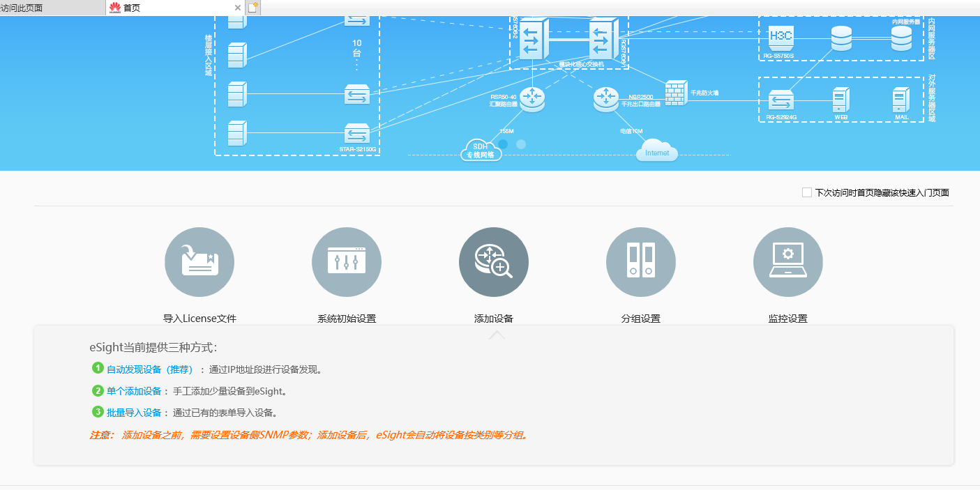Image resolution: width=980 pixels, height=490 pixels.
Task: Open the 系统初始设置 sliders icon
Action: click(x=347, y=262)
